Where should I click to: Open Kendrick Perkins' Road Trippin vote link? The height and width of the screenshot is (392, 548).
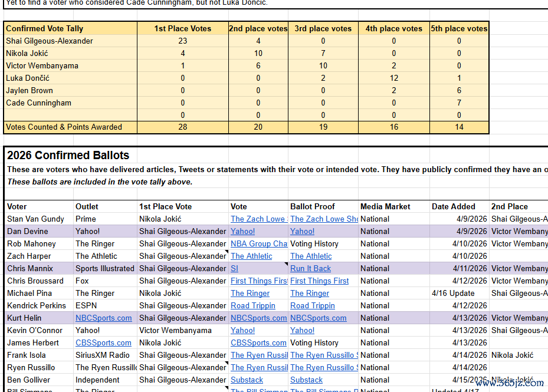click(x=252, y=305)
